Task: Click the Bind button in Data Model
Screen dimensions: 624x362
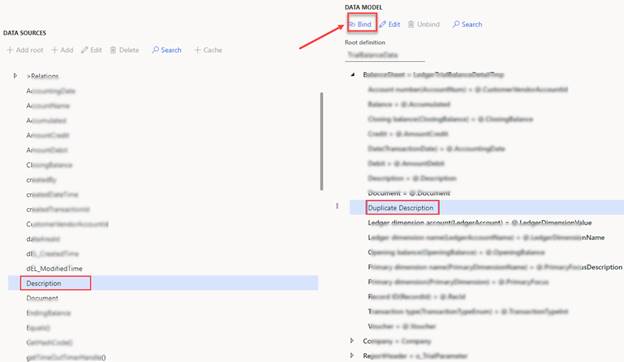Action: point(361,24)
